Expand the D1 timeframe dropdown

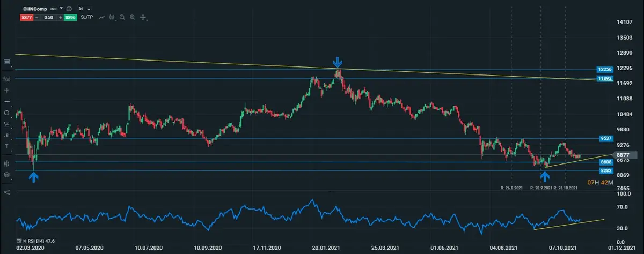click(84, 9)
